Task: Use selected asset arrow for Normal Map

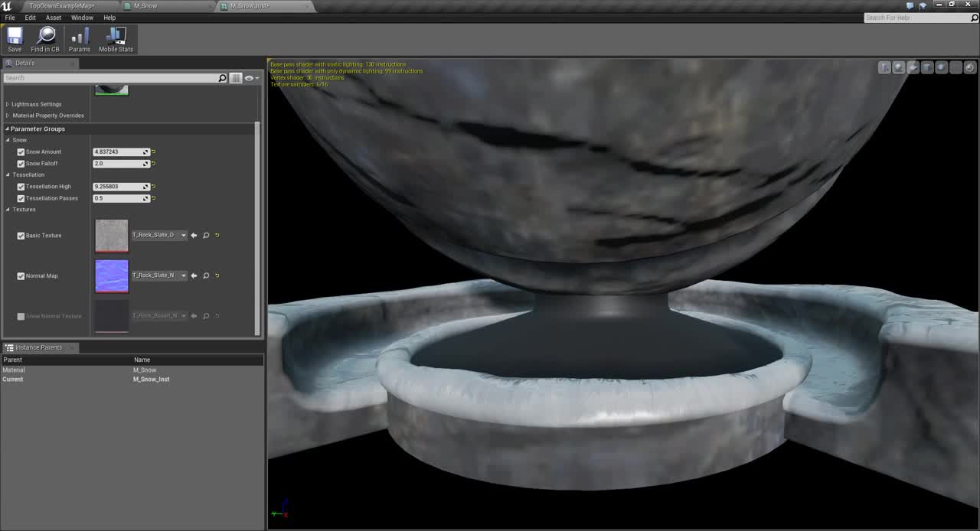Action: (x=194, y=275)
